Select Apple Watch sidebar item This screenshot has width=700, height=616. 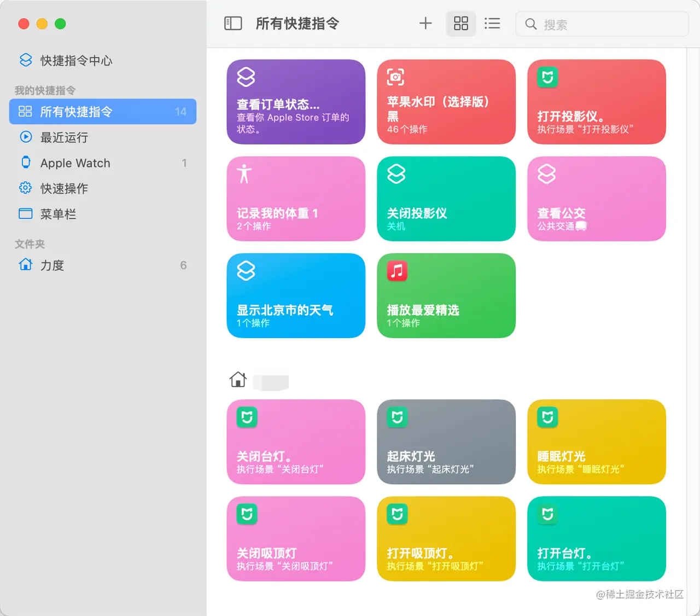[103, 163]
